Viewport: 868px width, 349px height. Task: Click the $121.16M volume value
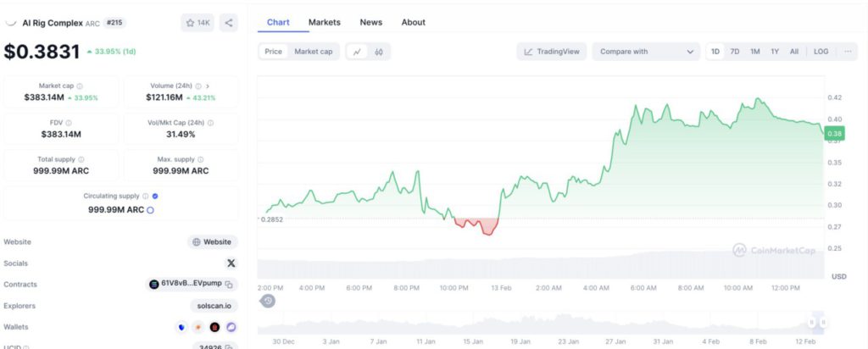pos(164,97)
